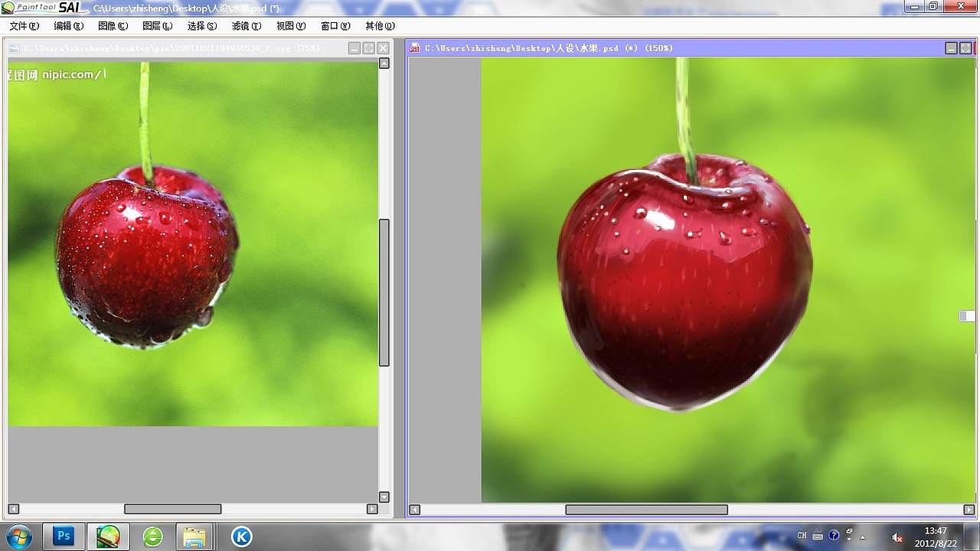
Task: Open the 窗口(W) window menu
Action: click(x=335, y=26)
